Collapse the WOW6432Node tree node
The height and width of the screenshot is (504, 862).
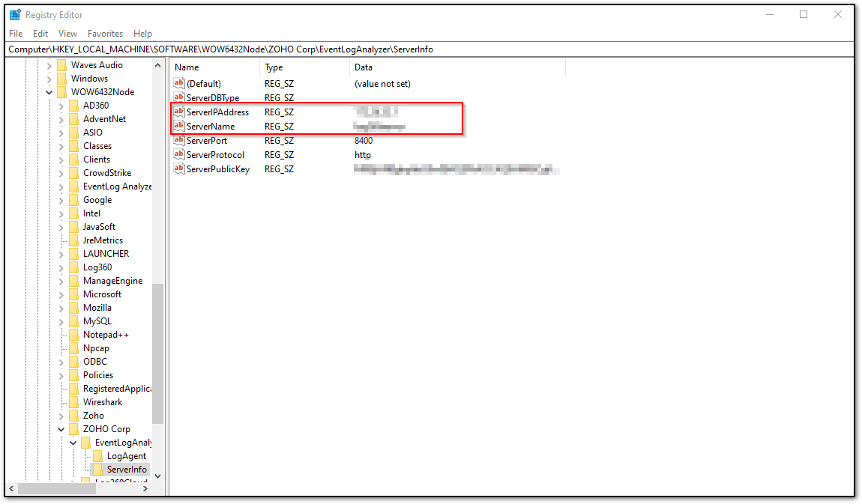(x=49, y=92)
